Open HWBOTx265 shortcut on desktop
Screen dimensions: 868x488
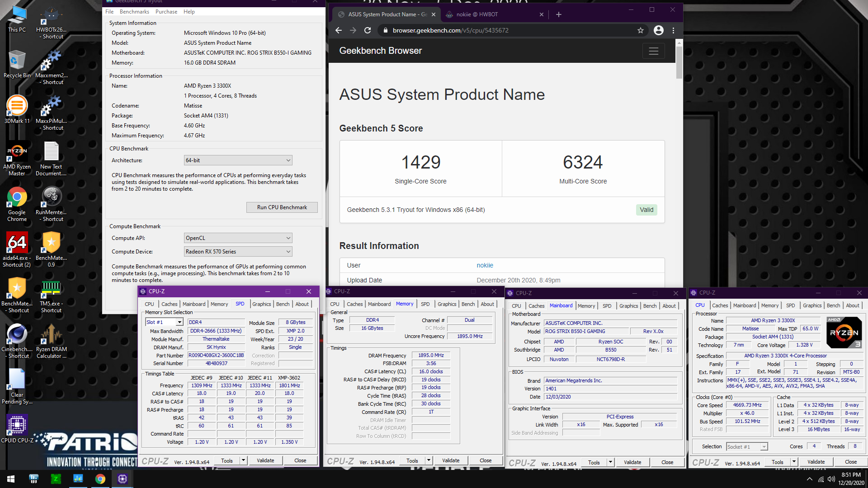pos(51,23)
